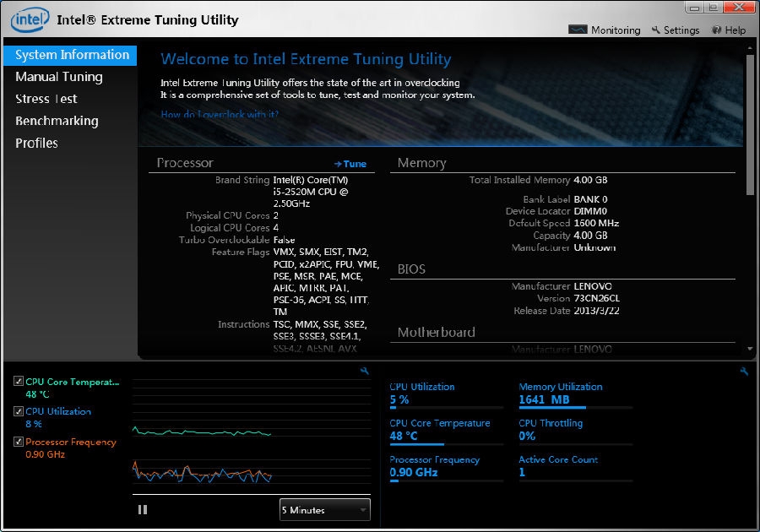
Task: Click the CPU Core Temperature 48 °C monitor value
Action: (x=404, y=436)
